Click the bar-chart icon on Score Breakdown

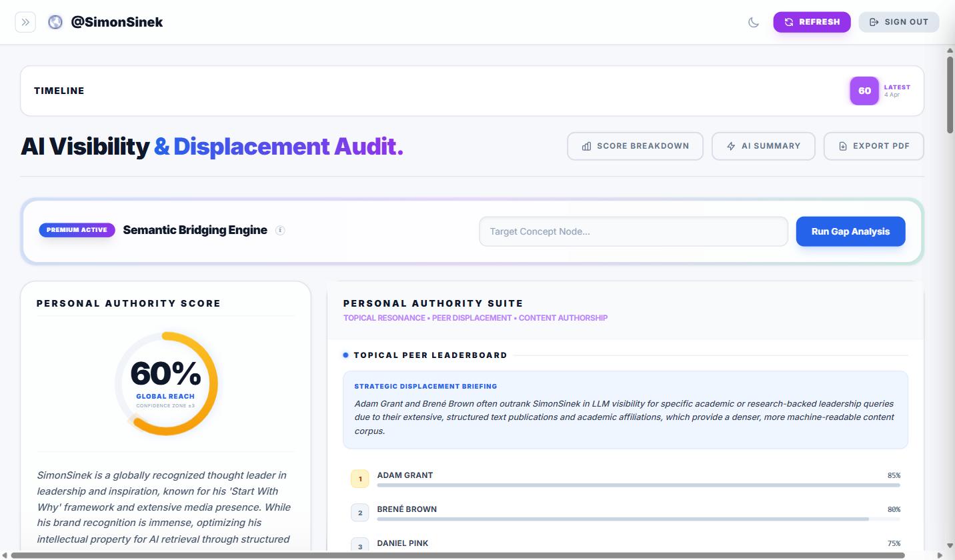(587, 146)
